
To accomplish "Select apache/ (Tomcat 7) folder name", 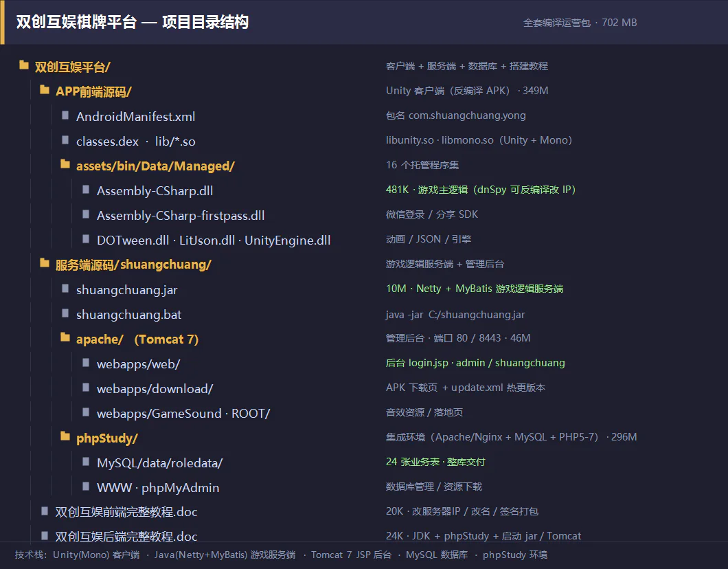I will (137, 339).
